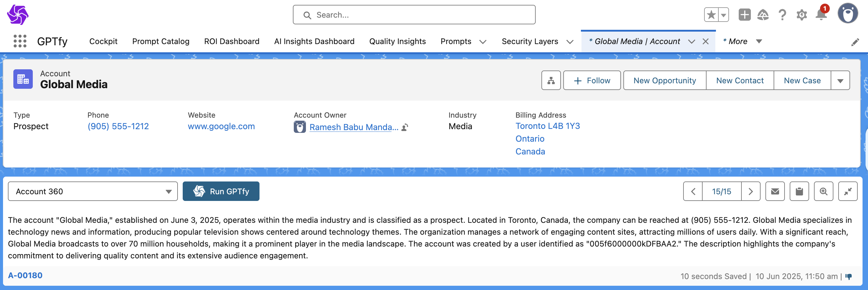This screenshot has width=868, height=290.
Task: Click the email envelope icon button
Action: [x=775, y=192]
